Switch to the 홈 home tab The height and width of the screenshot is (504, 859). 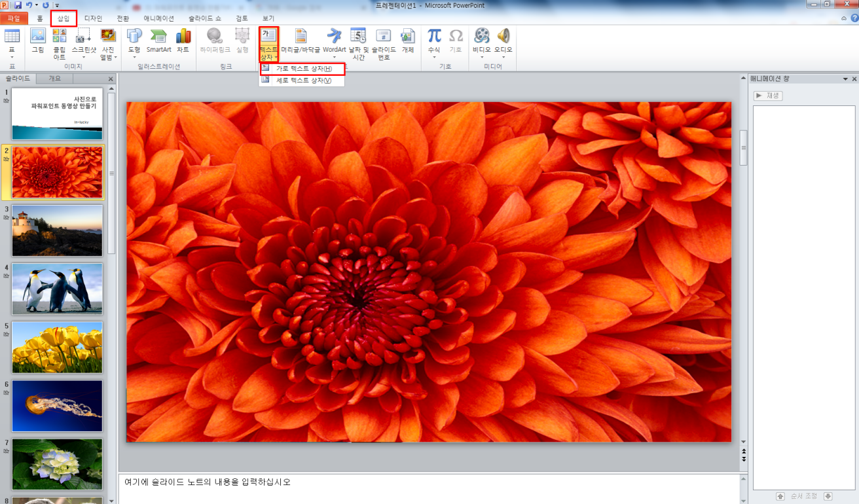40,18
